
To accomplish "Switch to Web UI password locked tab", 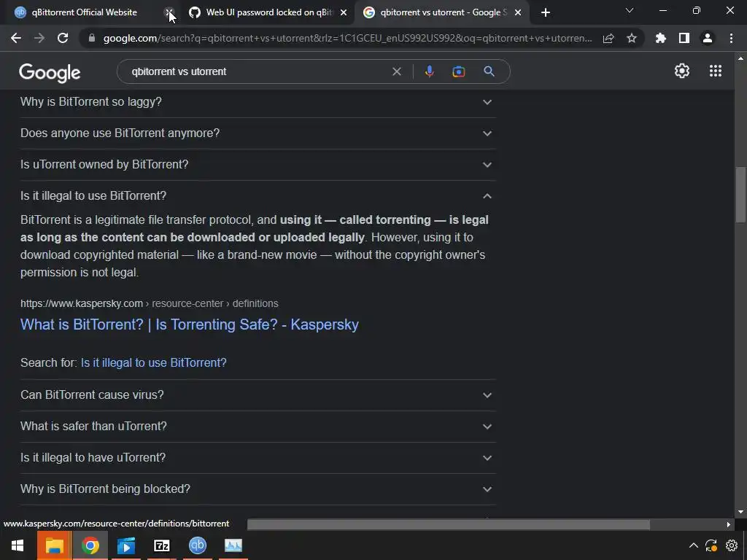I will coord(268,12).
